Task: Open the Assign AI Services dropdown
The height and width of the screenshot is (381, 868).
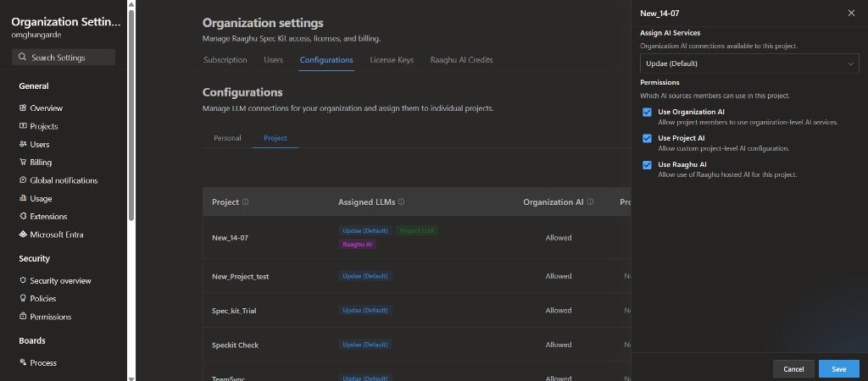Action: point(749,63)
